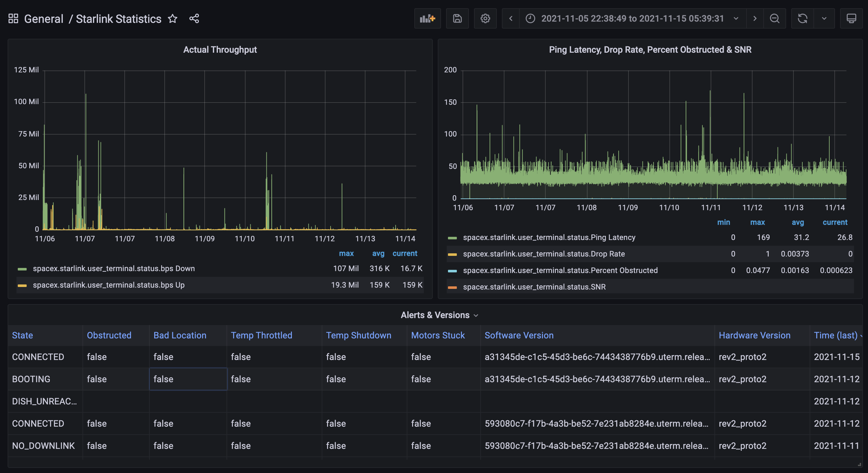Screen dimensions: 868x473
Task: Save the dashboard with disk icon
Action: (x=457, y=18)
